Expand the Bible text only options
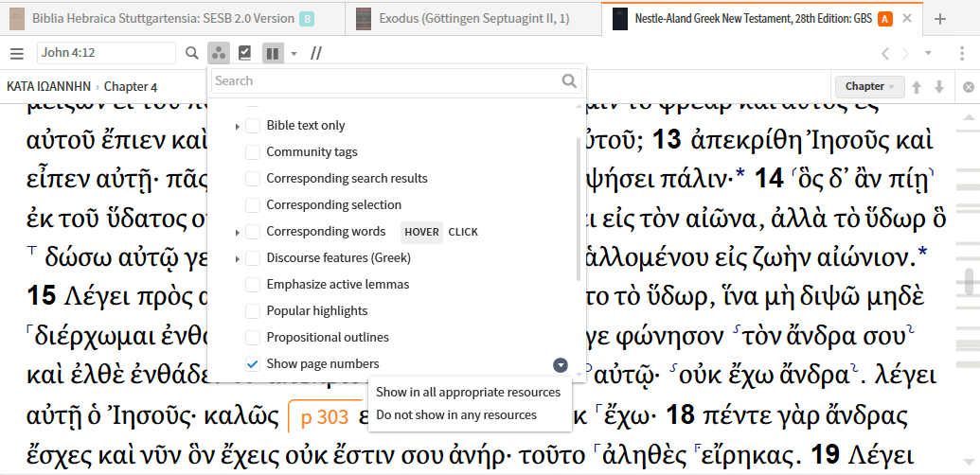The width and height of the screenshot is (980, 475). pyautogui.click(x=237, y=126)
